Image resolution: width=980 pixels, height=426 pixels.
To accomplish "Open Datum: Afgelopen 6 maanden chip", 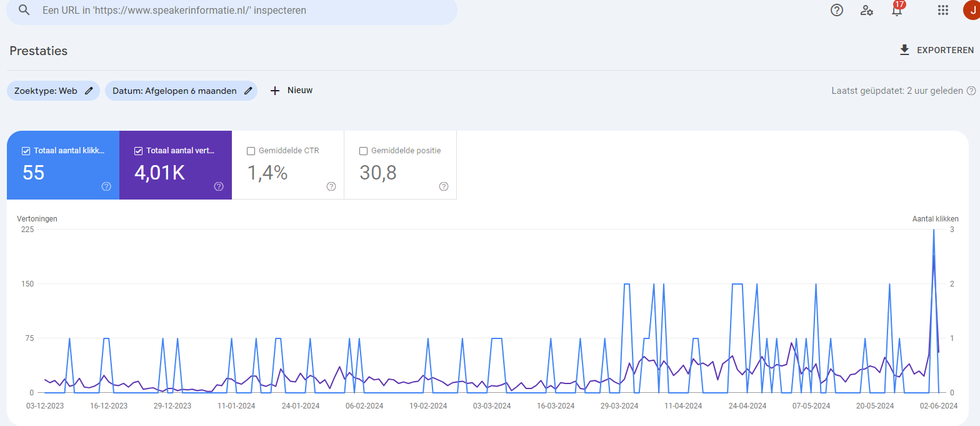I will tap(181, 91).
